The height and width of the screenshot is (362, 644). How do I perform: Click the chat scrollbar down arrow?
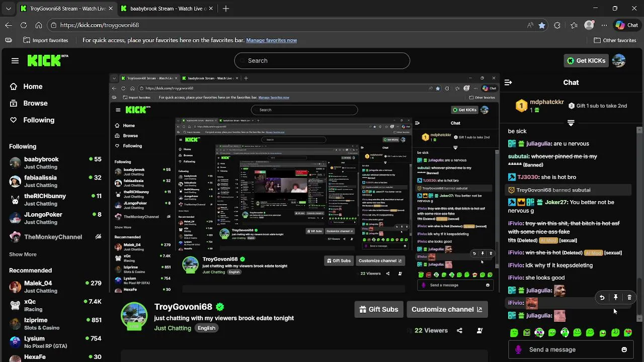click(639, 319)
